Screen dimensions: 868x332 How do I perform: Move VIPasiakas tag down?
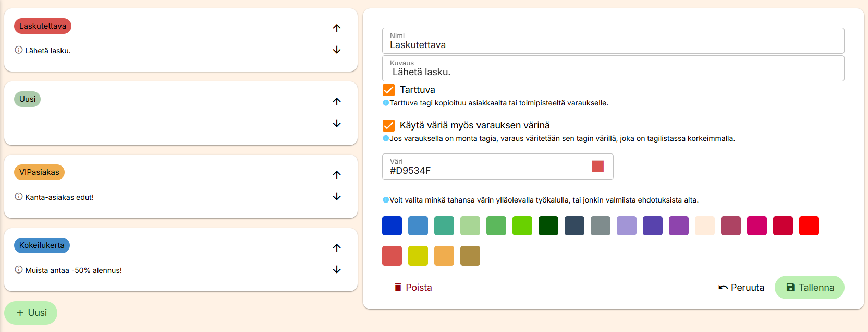337,196
